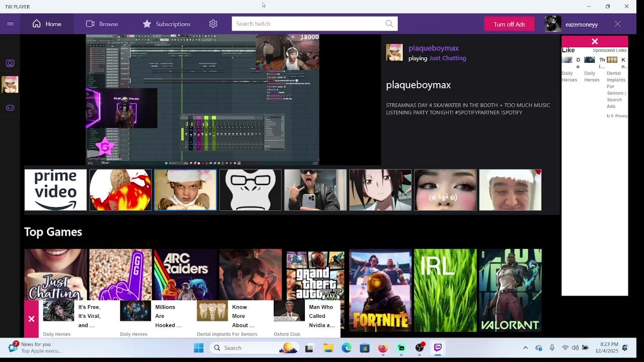Select the flaming ball featured thumbnail

tap(120, 190)
